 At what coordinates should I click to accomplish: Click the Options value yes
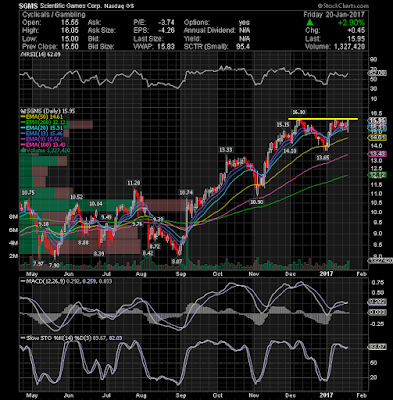[244, 22]
